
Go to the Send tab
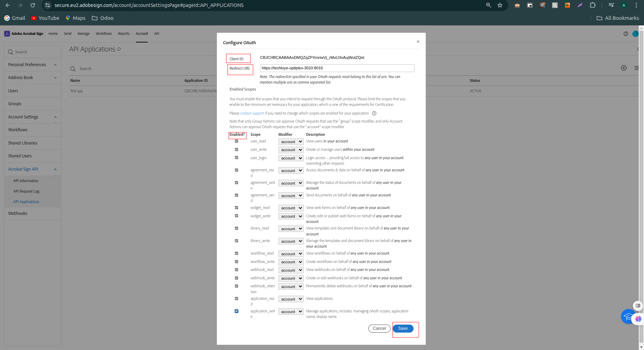pos(68,34)
